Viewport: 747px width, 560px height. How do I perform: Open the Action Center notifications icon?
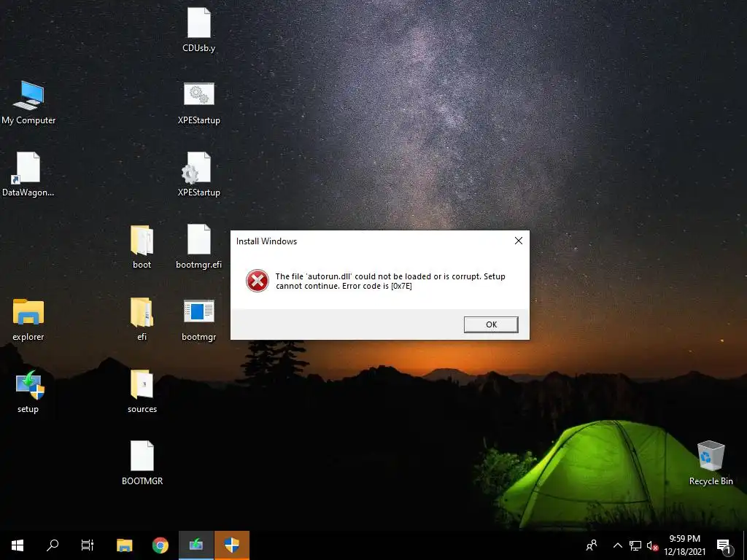point(724,545)
